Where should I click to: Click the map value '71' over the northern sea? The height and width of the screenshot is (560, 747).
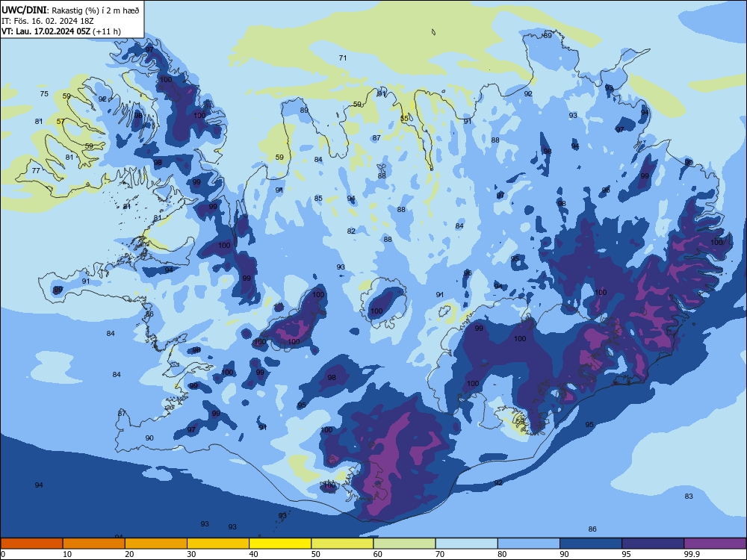pyautogui.click(x=343, y=57)
